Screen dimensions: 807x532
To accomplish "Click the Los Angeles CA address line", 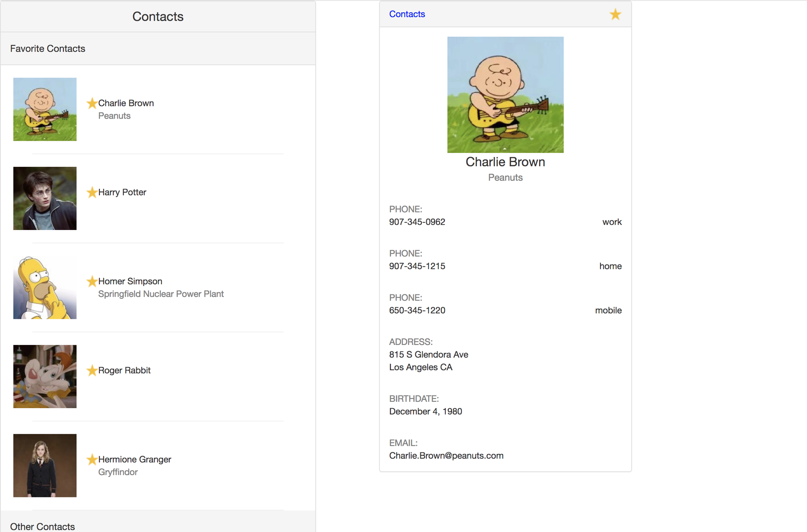I will 421,367.
